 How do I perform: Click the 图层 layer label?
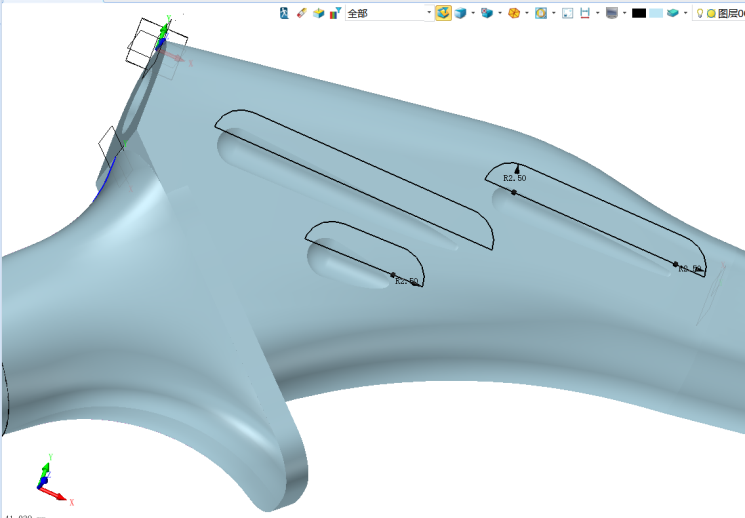tap(729, 13)
